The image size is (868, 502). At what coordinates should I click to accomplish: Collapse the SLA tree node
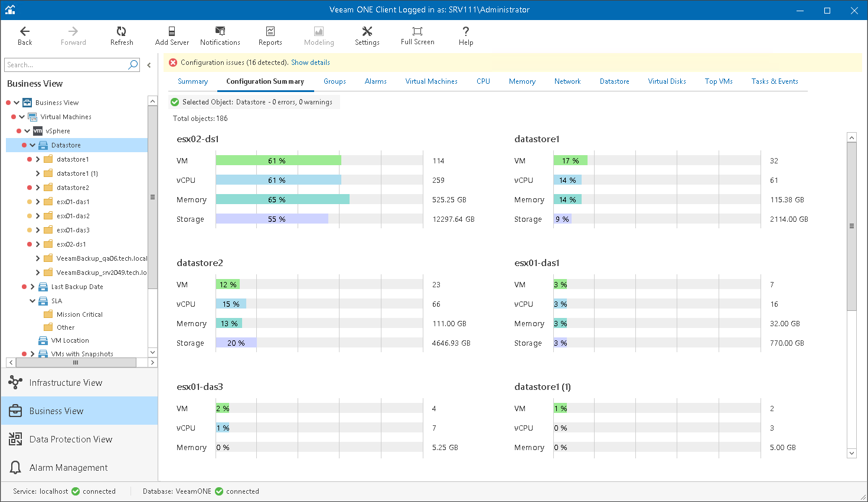32,301
